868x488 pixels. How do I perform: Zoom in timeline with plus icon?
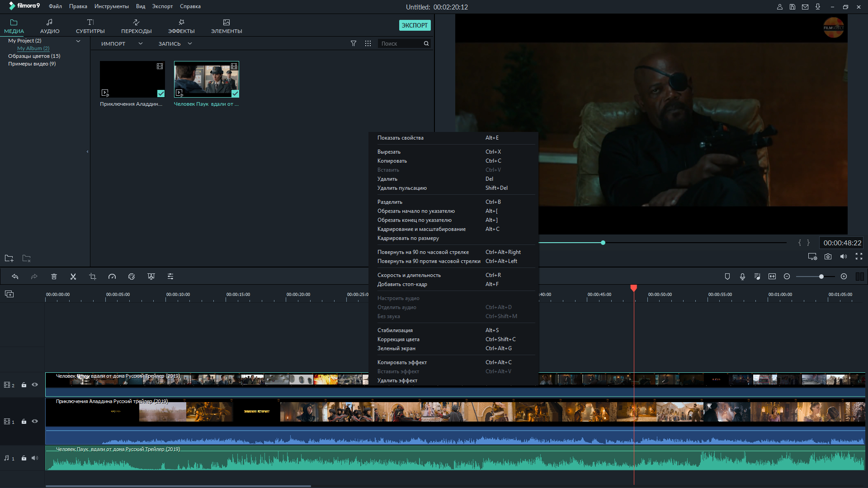pos(844,277)
